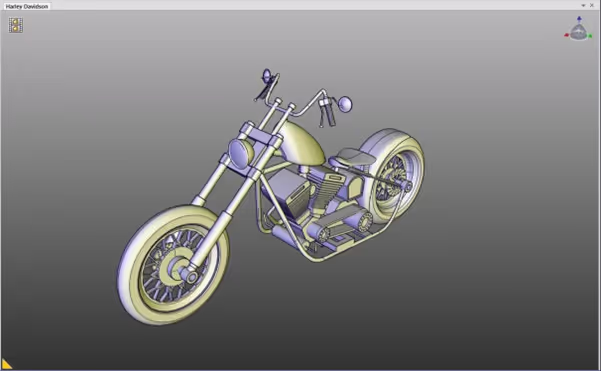Click the orientation compass dome
Image resolution: width=601 pixels, height=371 pixels.
click(x=578, y=32)
